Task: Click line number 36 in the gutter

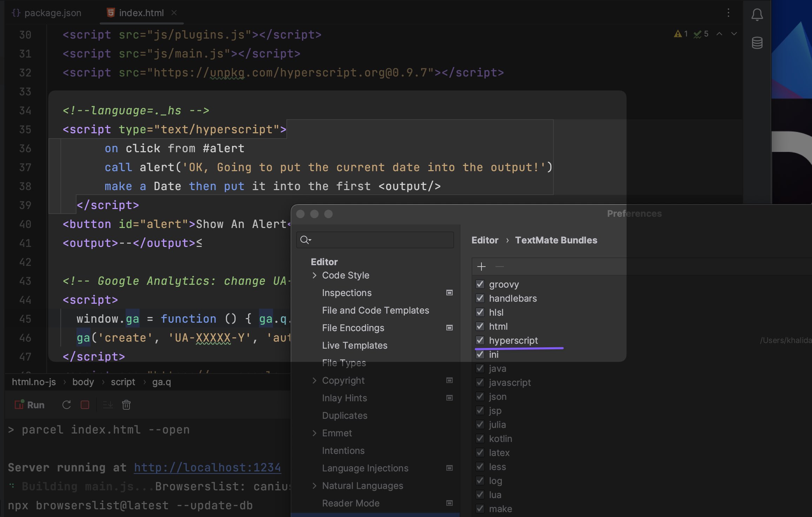Action: pos(25,148)
